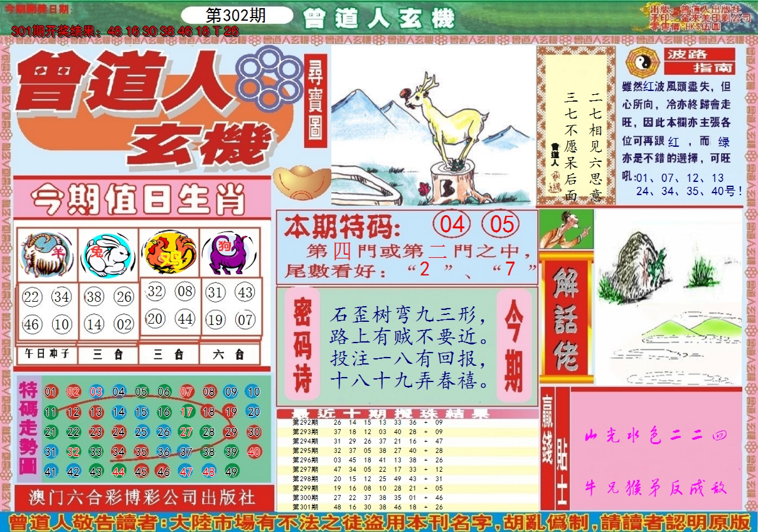Screen dimensions: 758x532
Task: Click the number list 24、34、35、40号
Action: point(689,191)
